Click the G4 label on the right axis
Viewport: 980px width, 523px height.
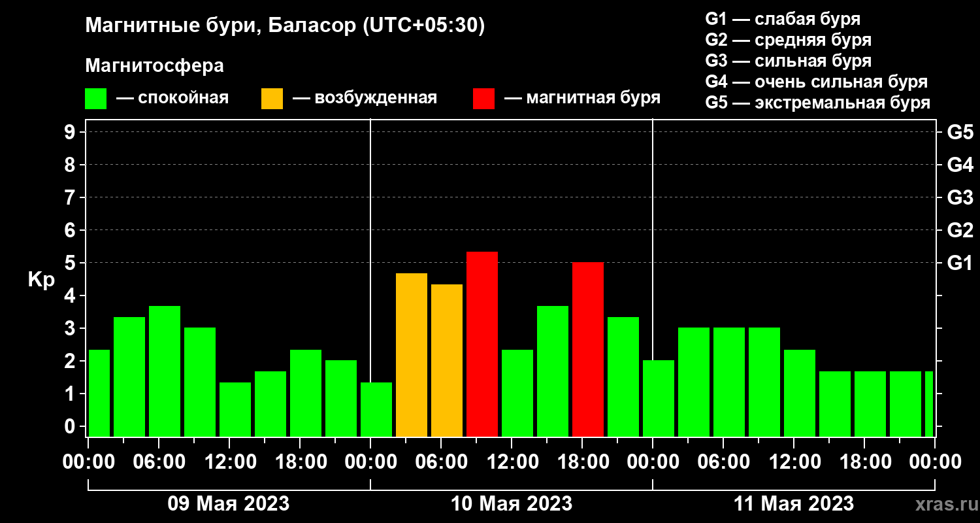[960, 165]
